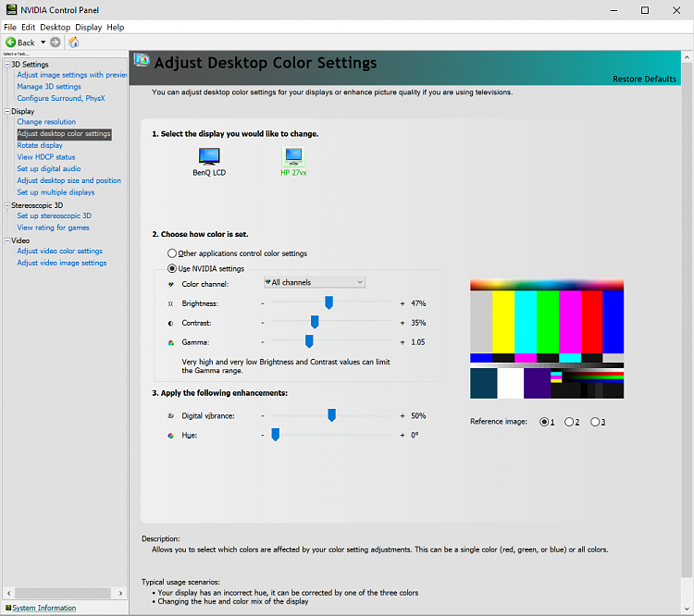The image size is (694, 616).
Task: Open the File menu
Action: 10,28
